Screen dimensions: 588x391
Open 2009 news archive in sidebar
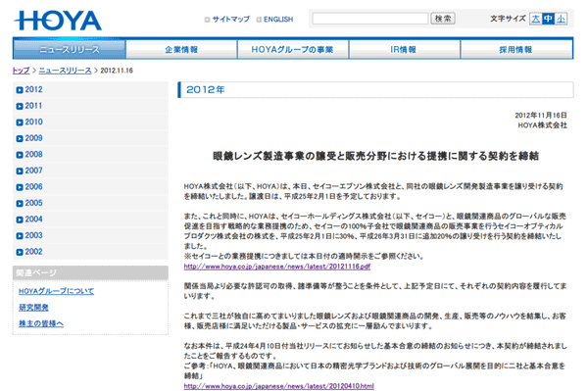33,138
